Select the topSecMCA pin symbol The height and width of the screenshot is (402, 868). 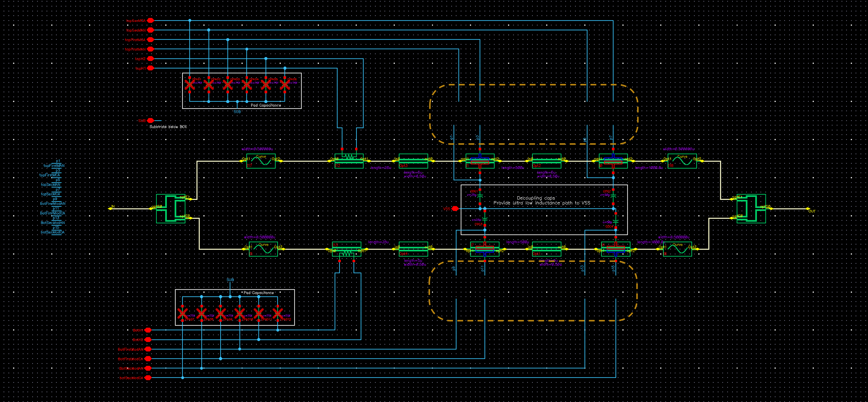pyautogui.click(x=151, y=21)
